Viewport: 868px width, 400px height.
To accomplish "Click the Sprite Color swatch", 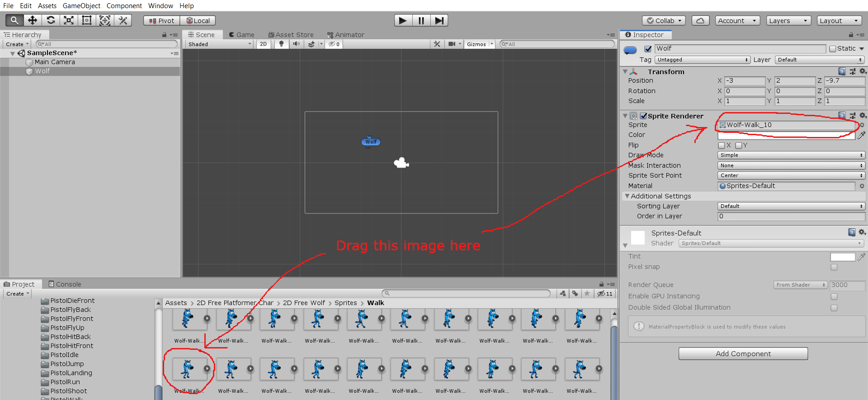I will (786, 135).
